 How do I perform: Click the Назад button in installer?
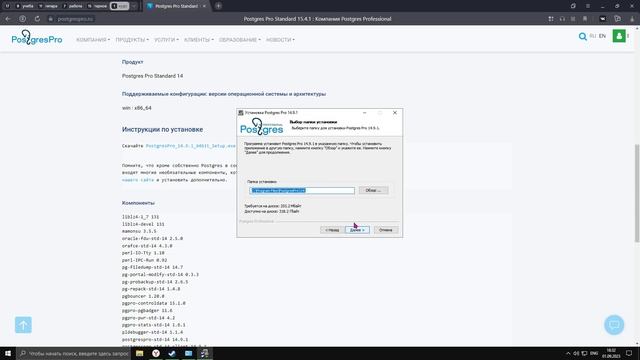click(x=332, y=230)
